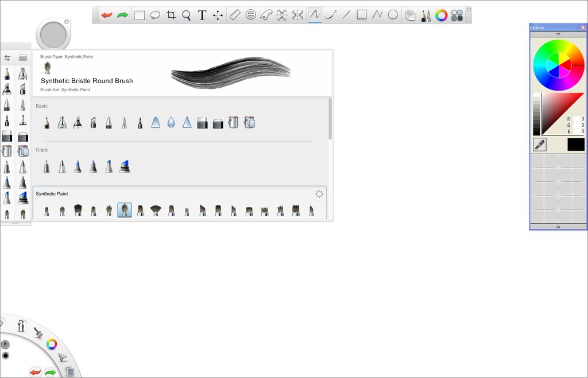
Task: Open the lagoon Tools menu (hammer and wrench)
Action: pos(21,325)
